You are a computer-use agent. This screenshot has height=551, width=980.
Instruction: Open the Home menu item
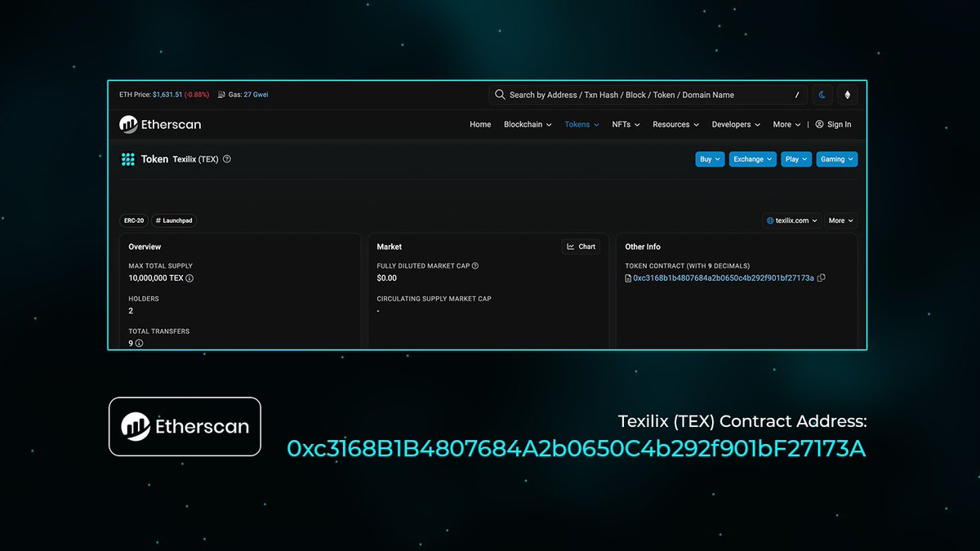coord(480,125)
